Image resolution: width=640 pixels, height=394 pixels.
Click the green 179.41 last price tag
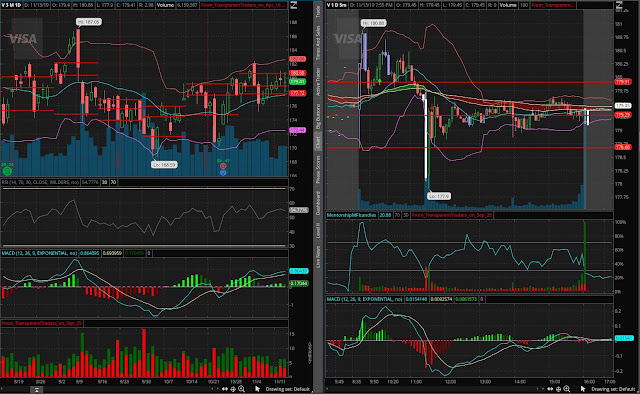pos(298,82)
